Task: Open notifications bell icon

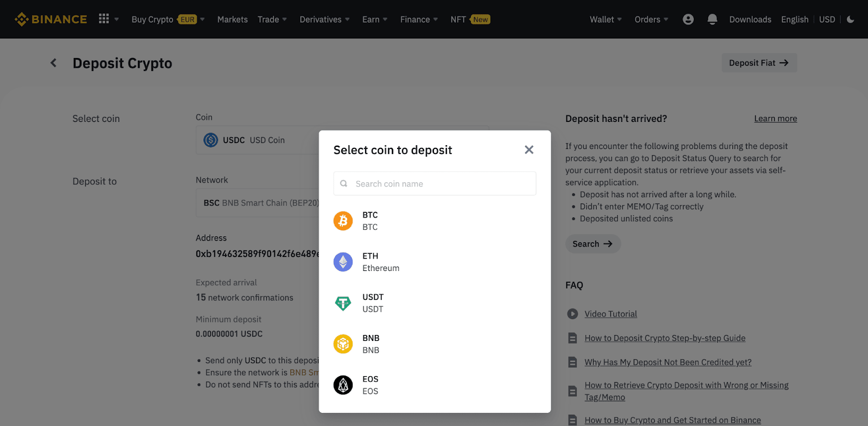Action: (x=712, y=20)
